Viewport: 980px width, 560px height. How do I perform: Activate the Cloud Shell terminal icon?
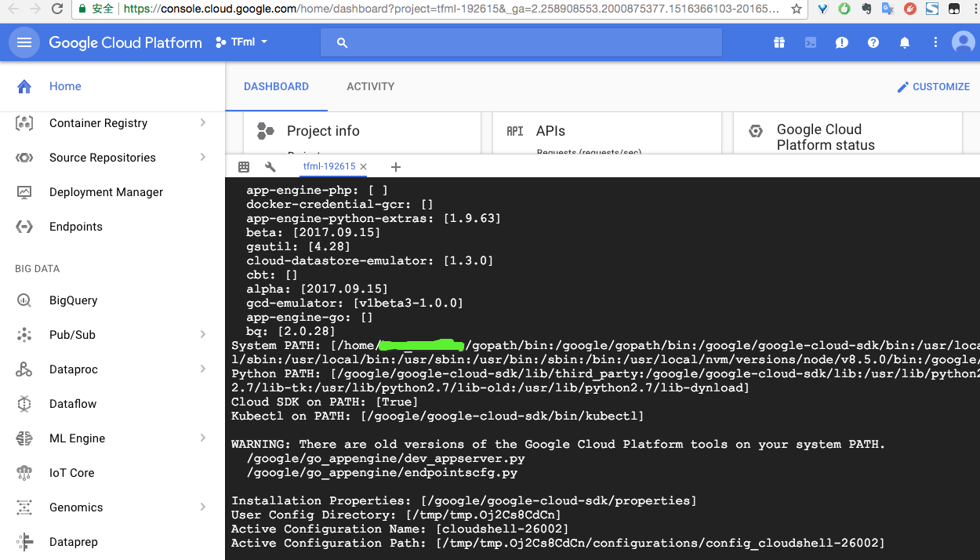tap(810, 42)
